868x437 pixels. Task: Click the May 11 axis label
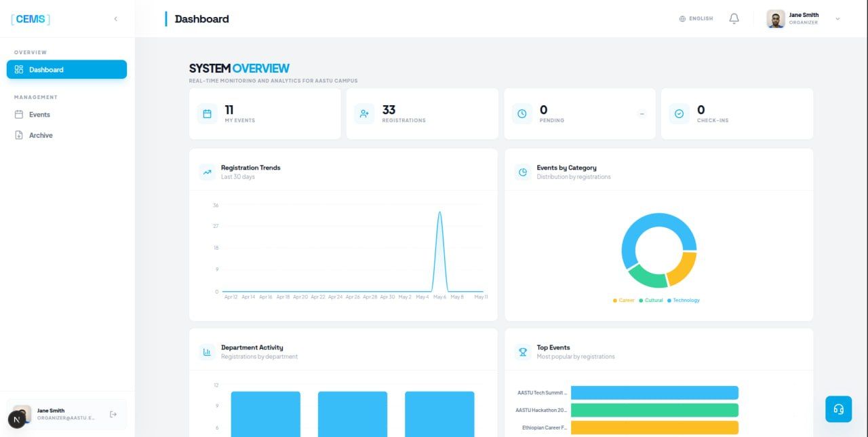click(x=481, y=297)
